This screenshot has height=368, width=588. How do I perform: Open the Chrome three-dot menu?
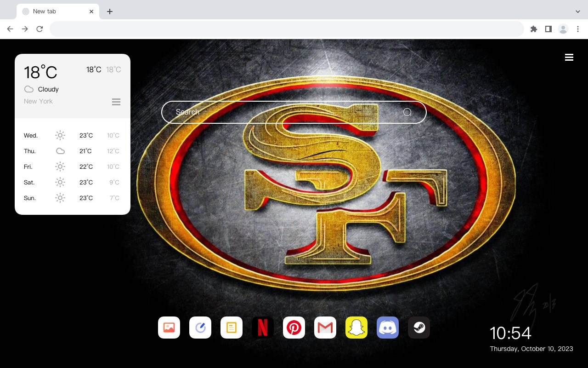click(578, 29)
